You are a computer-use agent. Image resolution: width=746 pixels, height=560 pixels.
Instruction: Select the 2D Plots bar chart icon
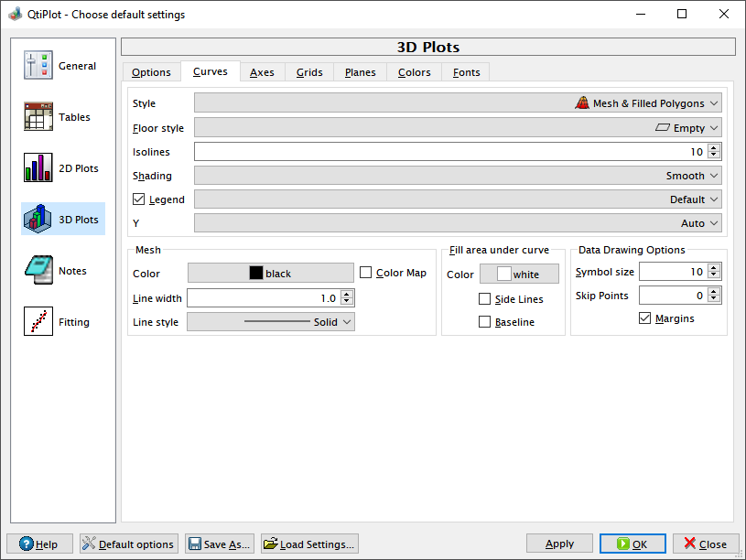click(38, 168)
